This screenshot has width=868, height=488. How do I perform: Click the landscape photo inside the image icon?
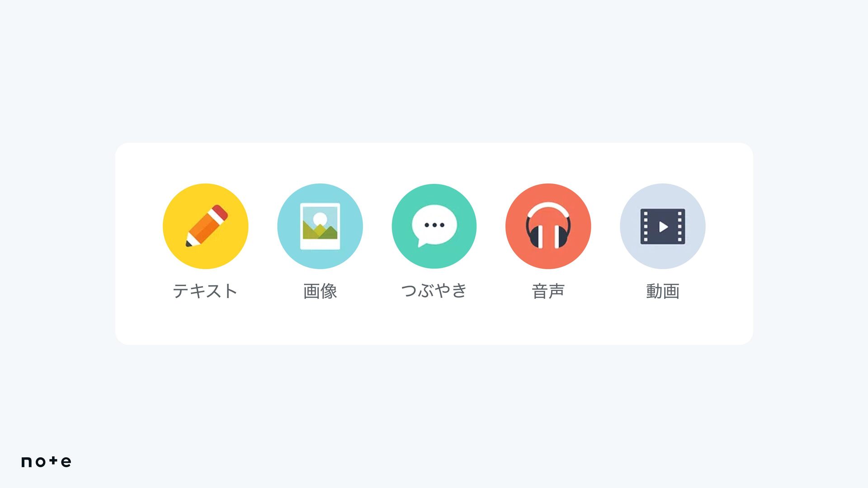coord(320,223)
